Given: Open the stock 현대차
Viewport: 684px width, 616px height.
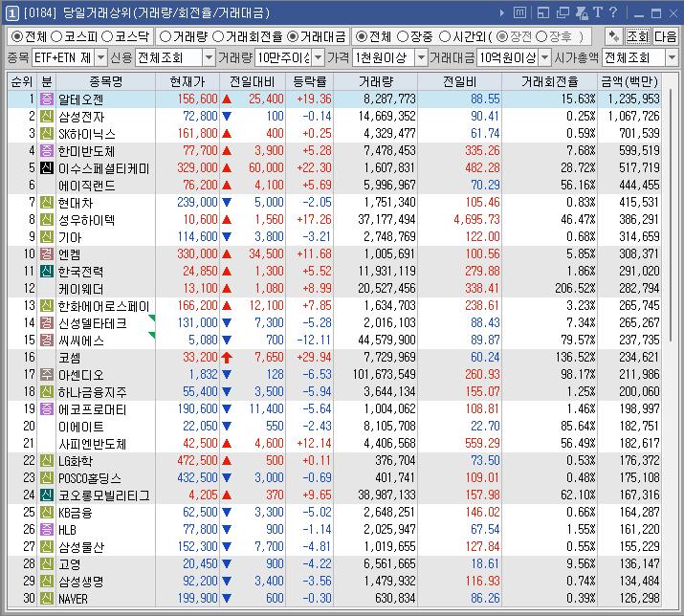Looking at the screenshot, I should pyautogui.click(x=76, y=203).
